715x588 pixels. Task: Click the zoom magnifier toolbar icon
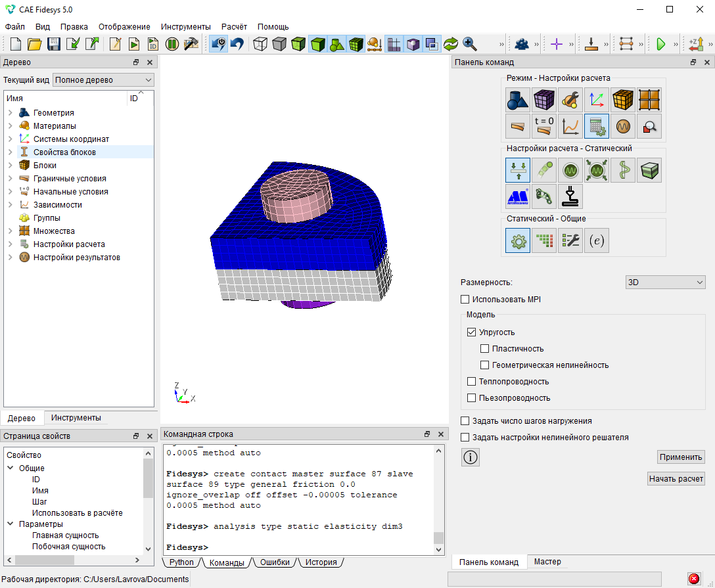470,44
